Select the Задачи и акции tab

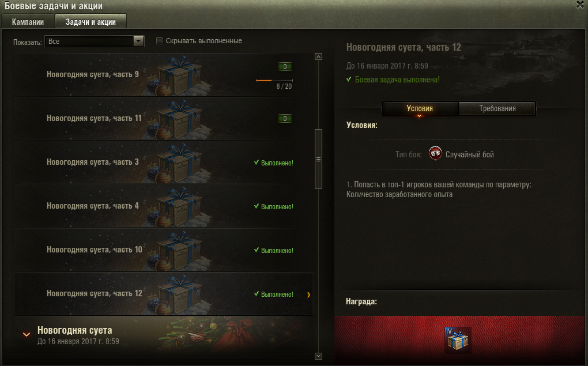point(91,22)
